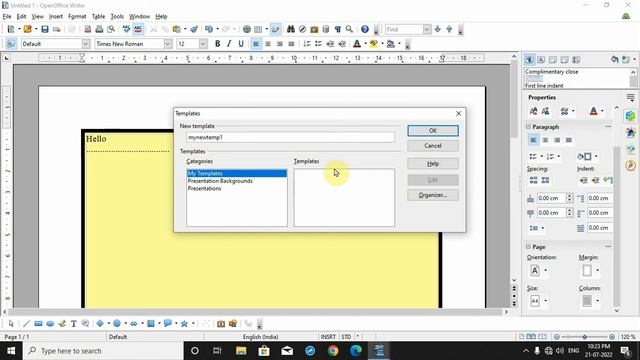The image size is (640, 360).
Task: Click sidebar Properties deck icon
Action: [631, 116]
